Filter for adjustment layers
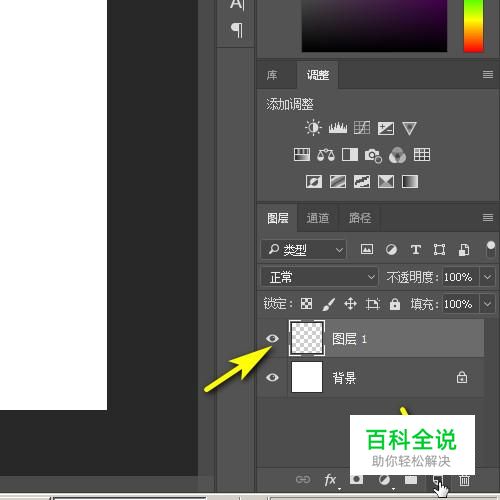500x500 pixels. (391, 249)
